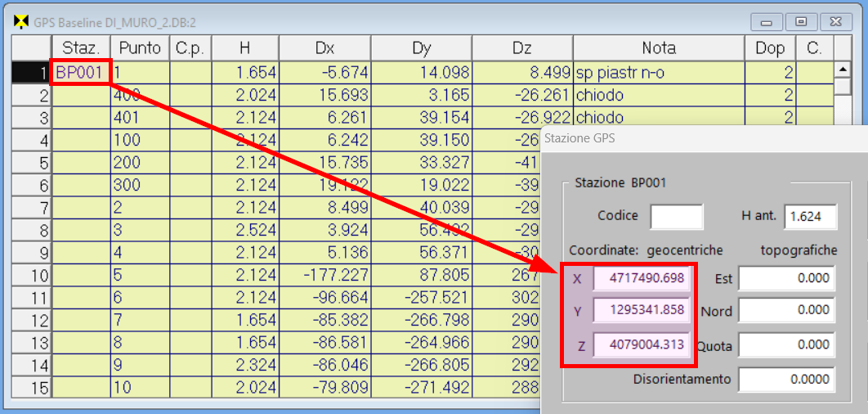Screen dimensions: 868x414
Task: Click the Est topographic coordinate field
Action: [788, 279]
